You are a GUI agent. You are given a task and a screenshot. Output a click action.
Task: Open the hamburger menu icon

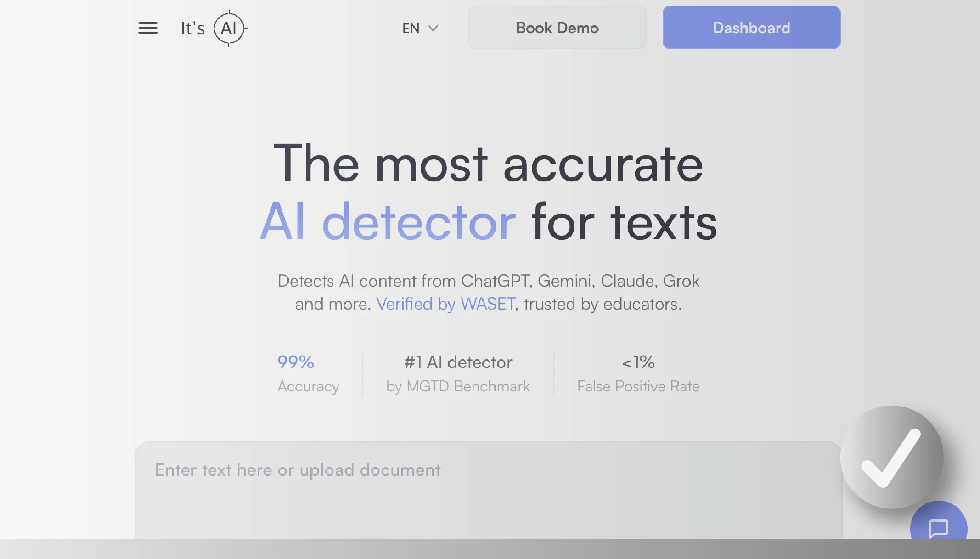(147, 28)
